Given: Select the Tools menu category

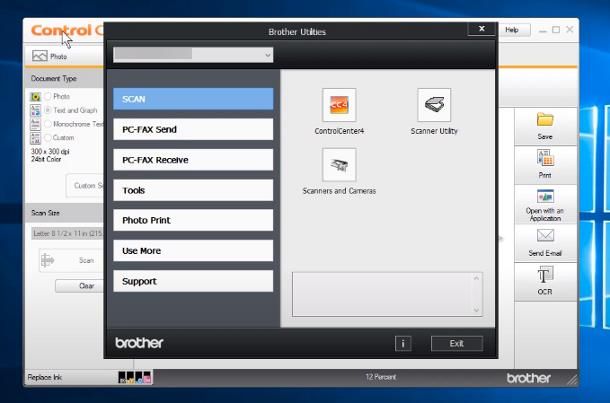Looking at the screenshot, I should click(x=193, y=190).
